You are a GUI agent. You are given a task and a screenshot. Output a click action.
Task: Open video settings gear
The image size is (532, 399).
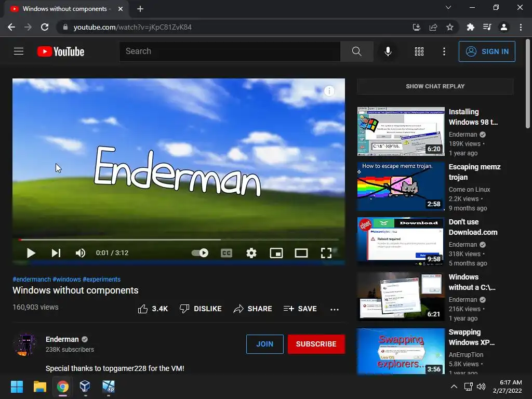point(251,253)
